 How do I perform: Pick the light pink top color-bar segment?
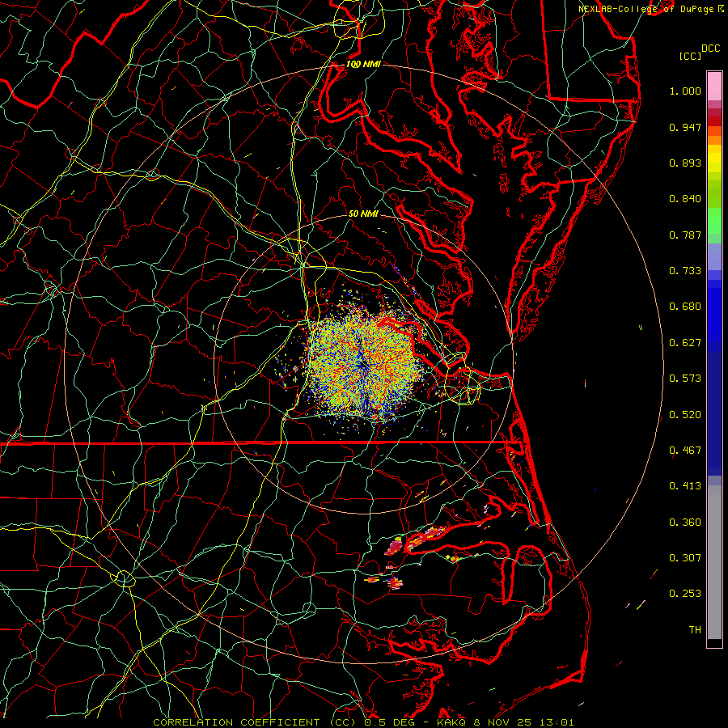[714, 87]
